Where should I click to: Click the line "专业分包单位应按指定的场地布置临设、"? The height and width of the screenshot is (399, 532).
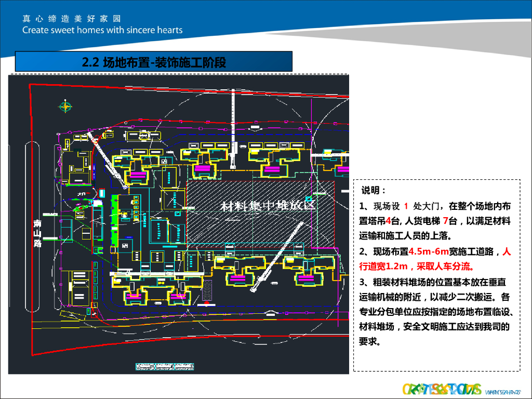(x=436, y=312)
